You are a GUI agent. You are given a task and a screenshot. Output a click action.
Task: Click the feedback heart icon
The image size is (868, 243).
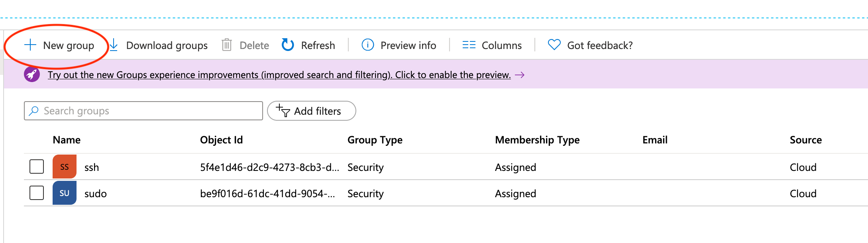tap(554, 45)
